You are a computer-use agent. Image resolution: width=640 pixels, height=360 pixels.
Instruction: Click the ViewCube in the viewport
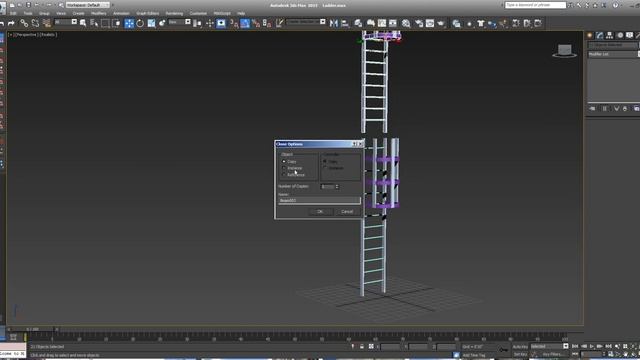click(564, 51)
